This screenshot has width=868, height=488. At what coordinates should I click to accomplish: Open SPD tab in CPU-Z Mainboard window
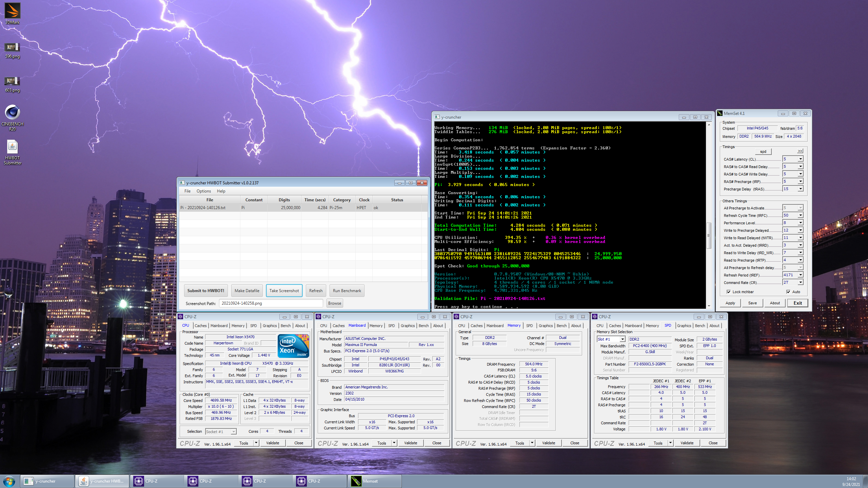[x=391, y=326]
